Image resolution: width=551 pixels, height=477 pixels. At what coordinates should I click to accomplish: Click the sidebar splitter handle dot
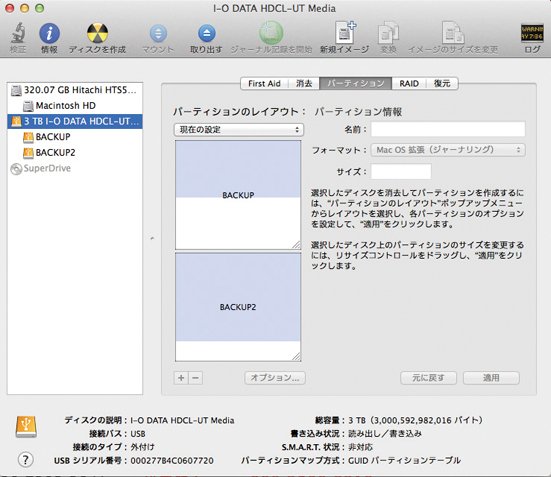(x=152, y=238)
